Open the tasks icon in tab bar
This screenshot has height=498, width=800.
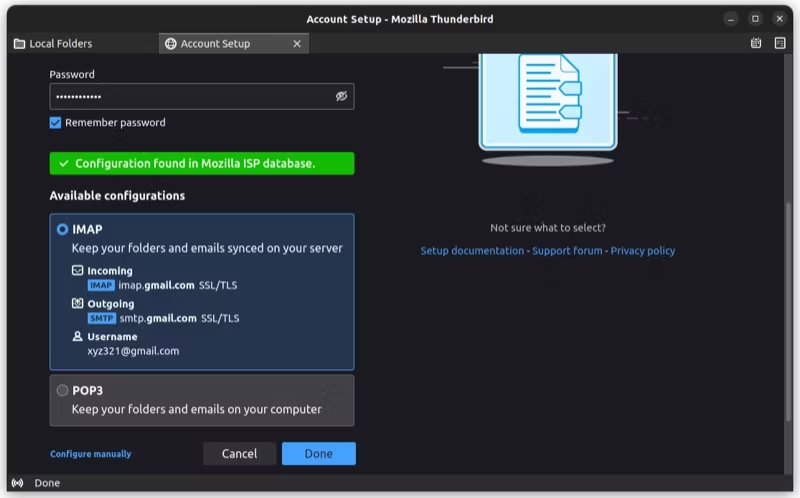[x=780, y=43]
